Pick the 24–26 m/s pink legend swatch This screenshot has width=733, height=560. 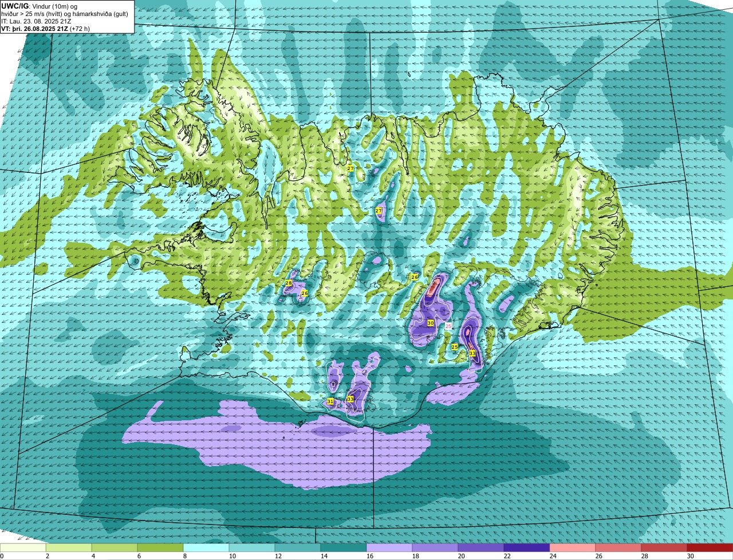[573, 547]
